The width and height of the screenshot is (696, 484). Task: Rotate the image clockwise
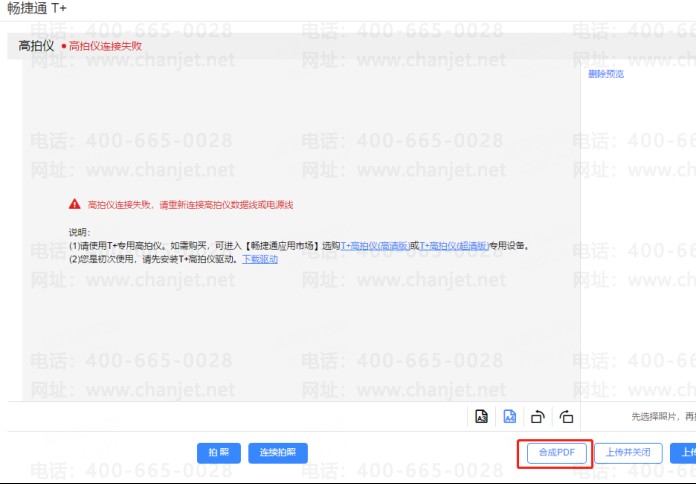pyautogui.click(x=566, y=417)
